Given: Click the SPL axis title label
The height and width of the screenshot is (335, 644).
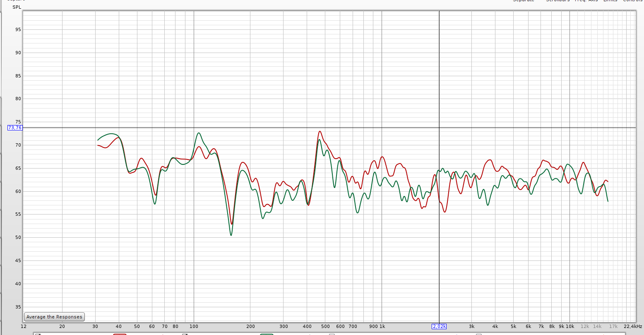Looking at the screenshot, I should tap(17, 7).
